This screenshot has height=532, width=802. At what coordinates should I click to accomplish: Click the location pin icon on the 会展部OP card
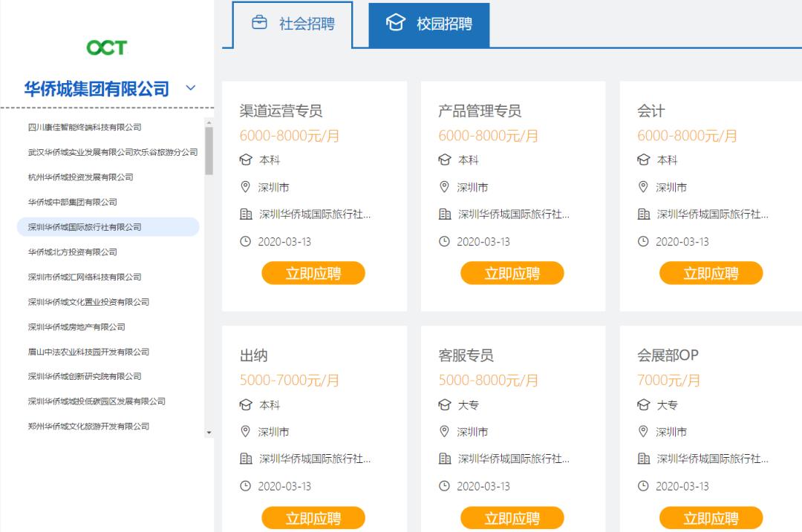pos(643,431)
